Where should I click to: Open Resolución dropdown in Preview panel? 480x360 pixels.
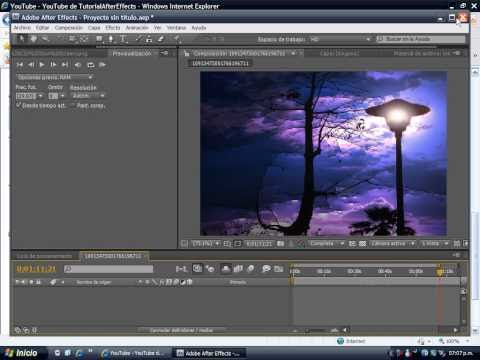(88, 96)
